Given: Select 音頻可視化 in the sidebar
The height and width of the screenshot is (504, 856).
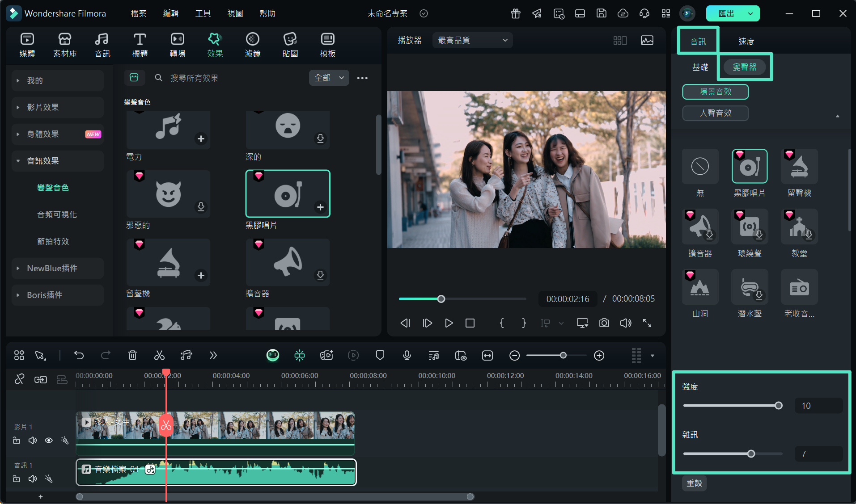Looking at the screenshot, I should (57, 214).
